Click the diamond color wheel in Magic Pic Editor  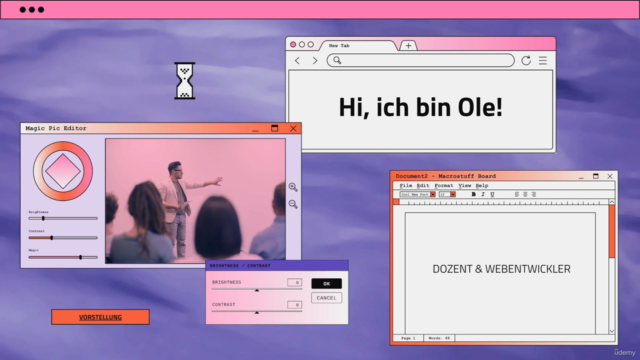pos(63,171)
